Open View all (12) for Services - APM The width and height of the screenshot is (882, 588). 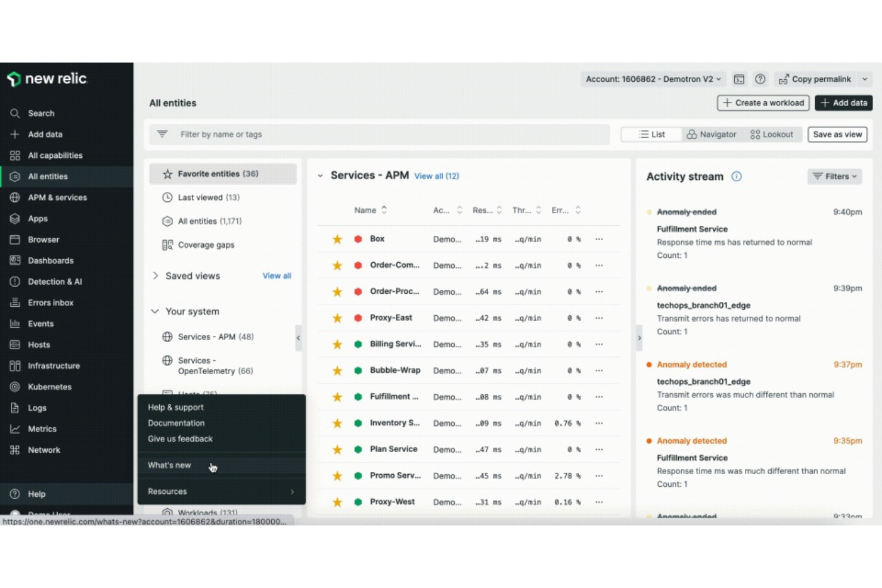tap(437, 176)
